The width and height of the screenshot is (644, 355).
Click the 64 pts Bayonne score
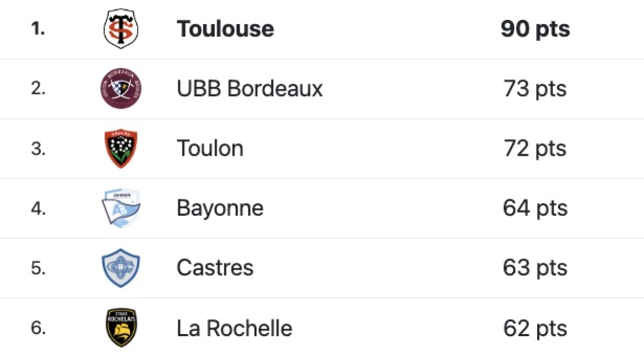[x=535, y=208]
